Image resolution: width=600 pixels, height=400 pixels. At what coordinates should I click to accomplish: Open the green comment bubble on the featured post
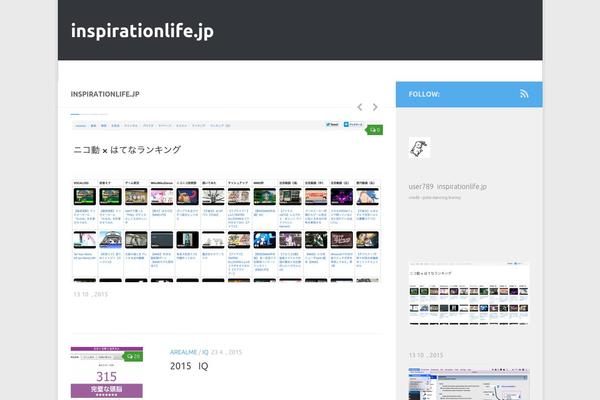point(375,130)
